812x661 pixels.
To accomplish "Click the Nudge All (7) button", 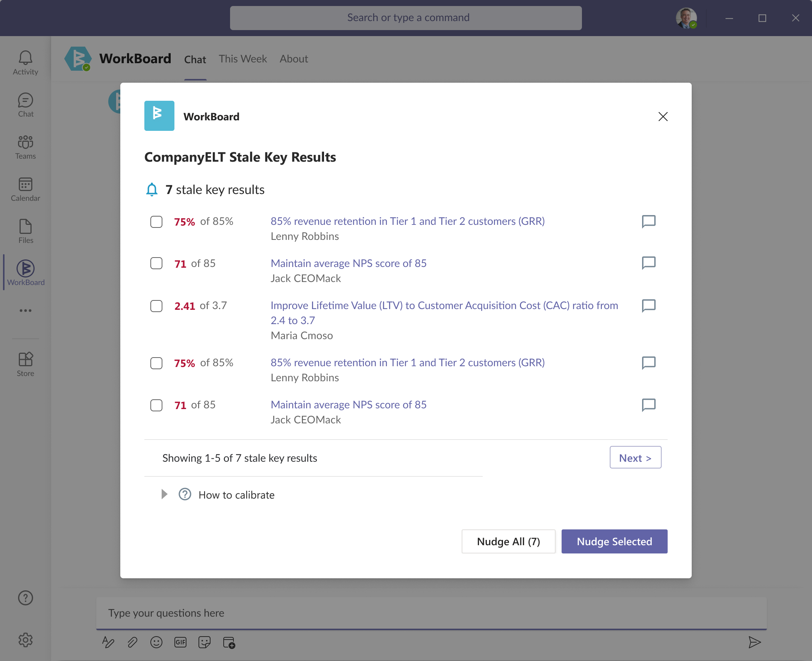I will coord(508,541).
